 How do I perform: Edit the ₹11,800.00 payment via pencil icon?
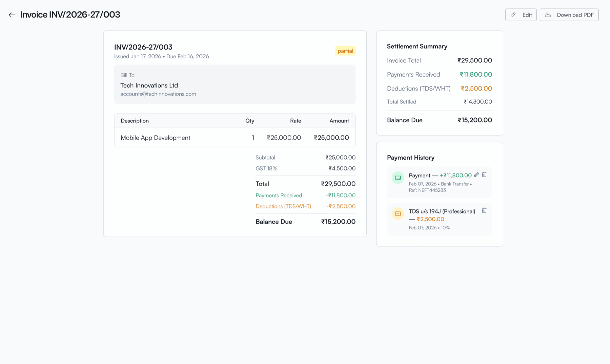[x=476, y=175]
